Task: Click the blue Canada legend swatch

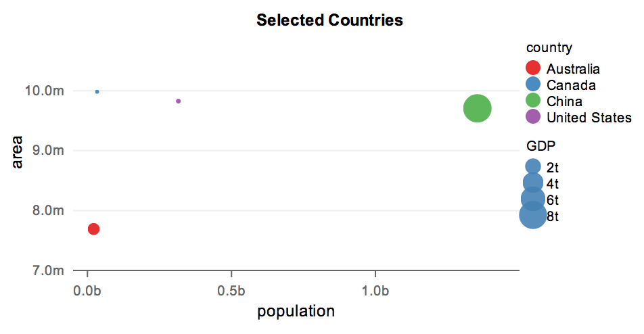Action: pyautogui.click(x=533, y=85)
